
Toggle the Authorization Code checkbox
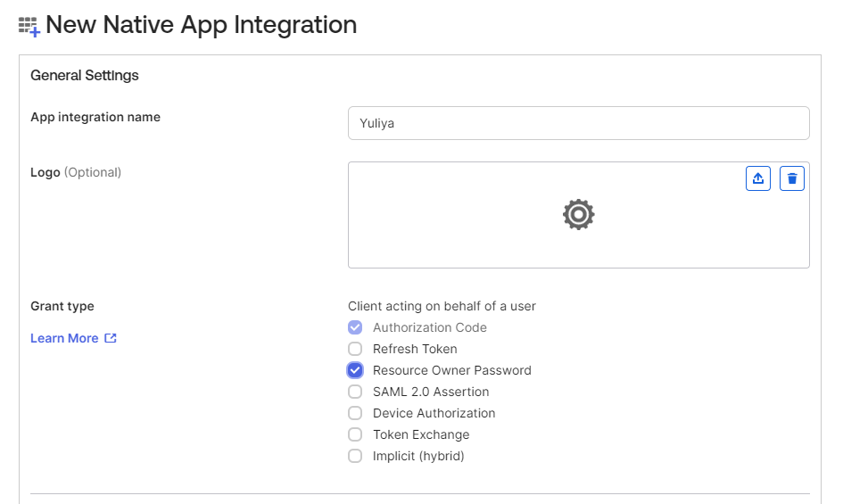click(x=355, y=327)
